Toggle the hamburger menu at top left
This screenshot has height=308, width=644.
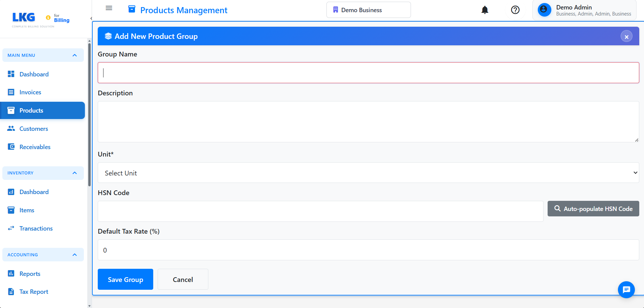(109, 8)
